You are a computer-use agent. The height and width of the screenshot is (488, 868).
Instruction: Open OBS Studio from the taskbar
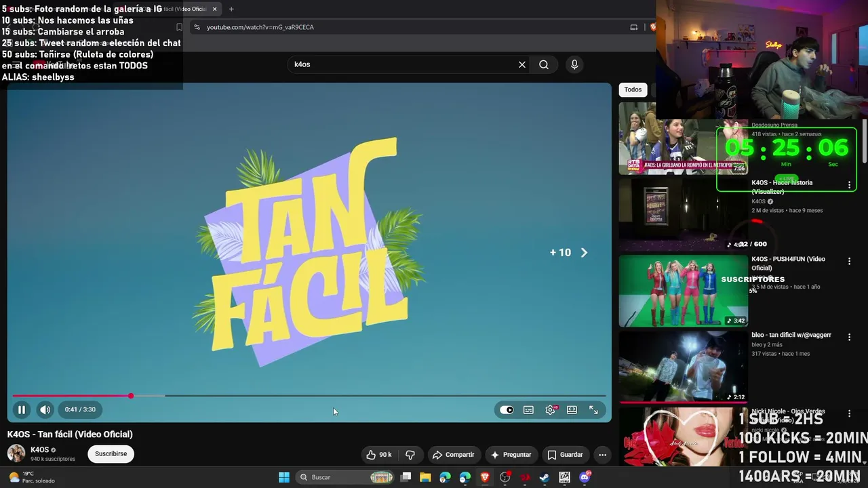point(505,477)
